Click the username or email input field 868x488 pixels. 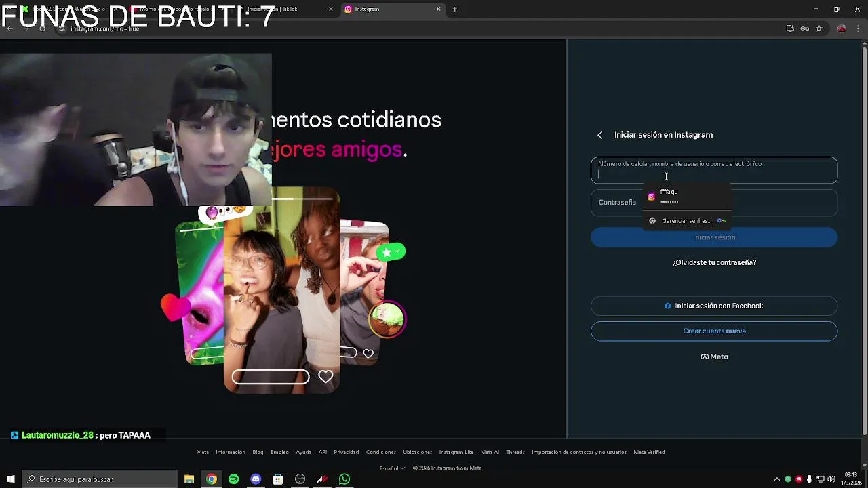point(714,170)
